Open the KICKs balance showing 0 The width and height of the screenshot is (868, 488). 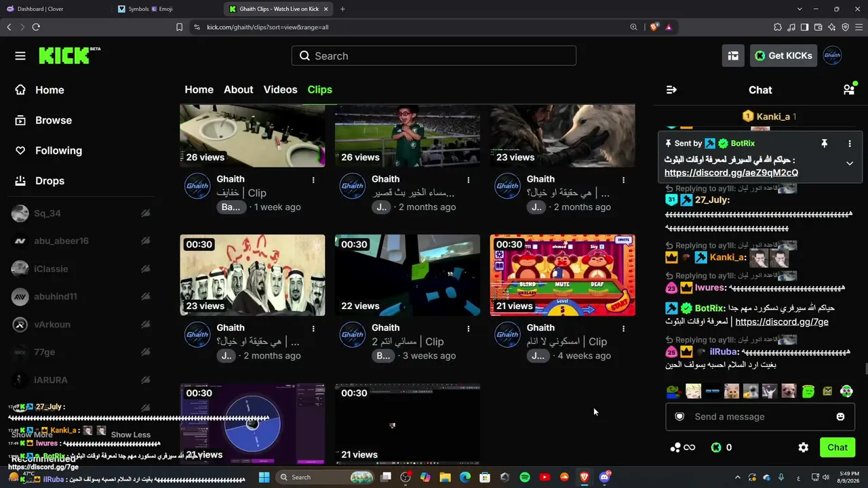pyautogui.click(x=721, y=447)
